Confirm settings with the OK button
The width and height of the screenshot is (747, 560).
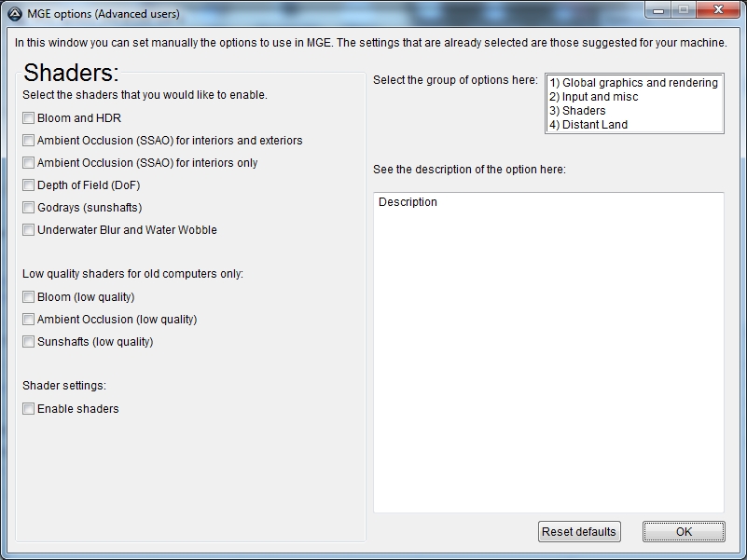click(684, 532)
